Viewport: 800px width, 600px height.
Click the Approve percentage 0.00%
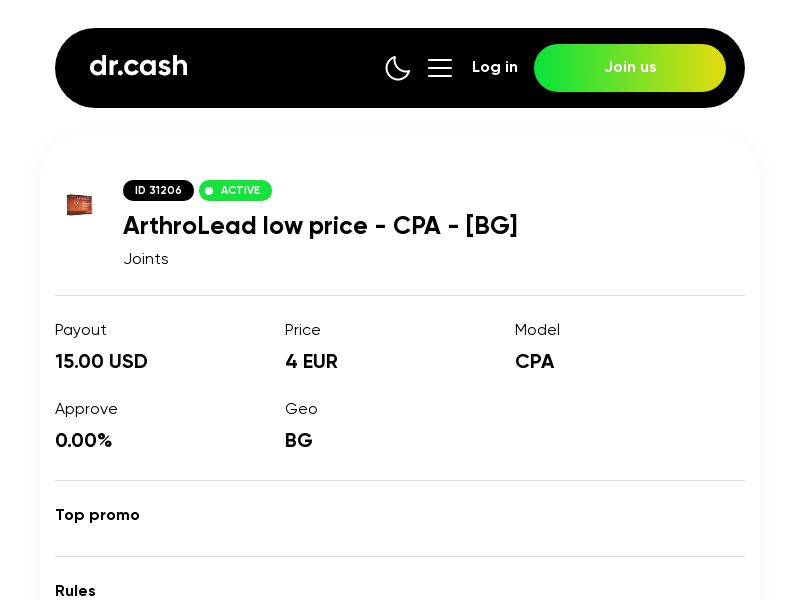[84, 440]
